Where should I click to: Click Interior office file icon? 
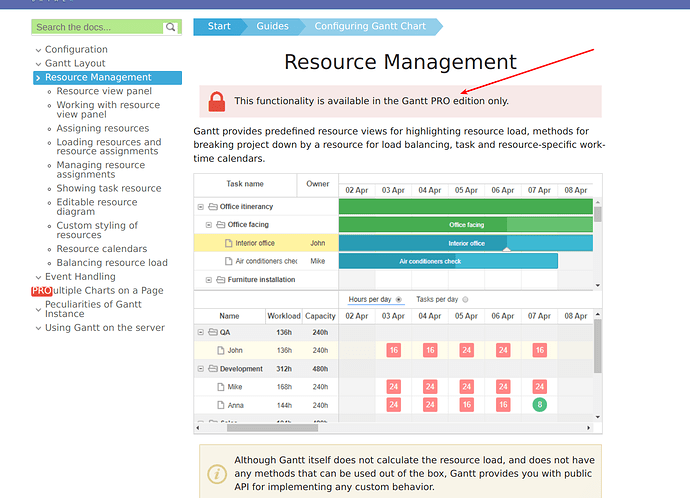pyautogui.click(x=228, y=243)
